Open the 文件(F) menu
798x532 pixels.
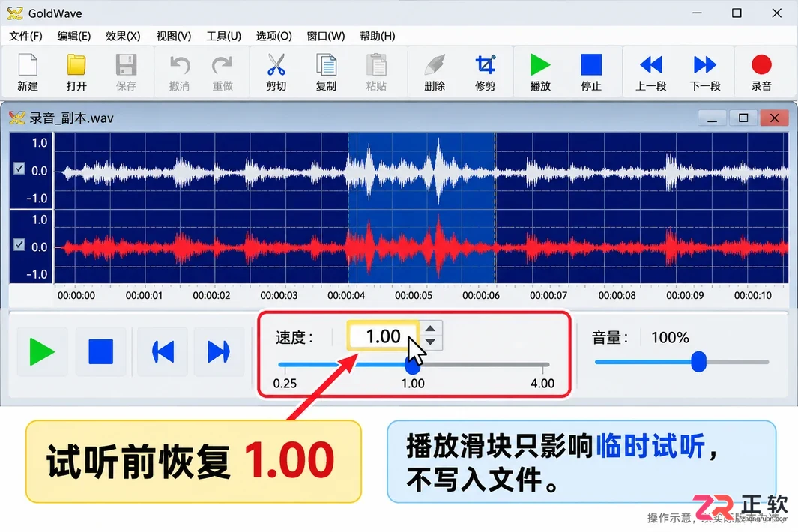click(x=26, y=36)
